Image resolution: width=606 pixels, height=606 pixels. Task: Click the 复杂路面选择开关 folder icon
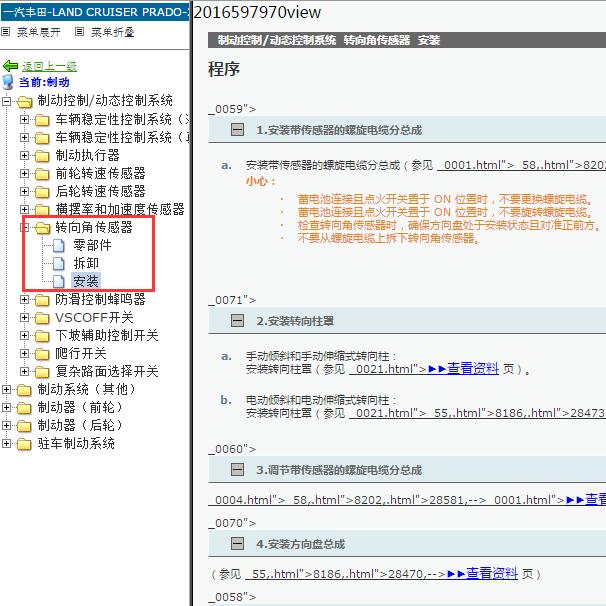(x=42, y=372)
